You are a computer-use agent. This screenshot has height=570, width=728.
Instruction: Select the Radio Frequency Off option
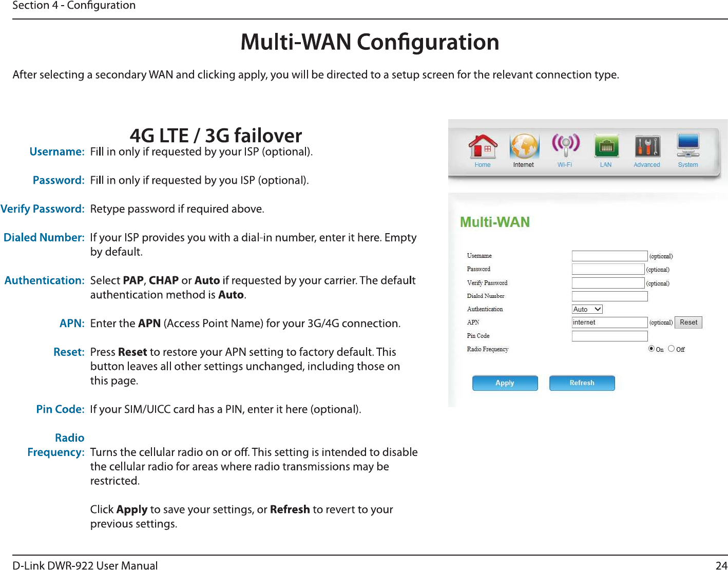click(671, 349)
